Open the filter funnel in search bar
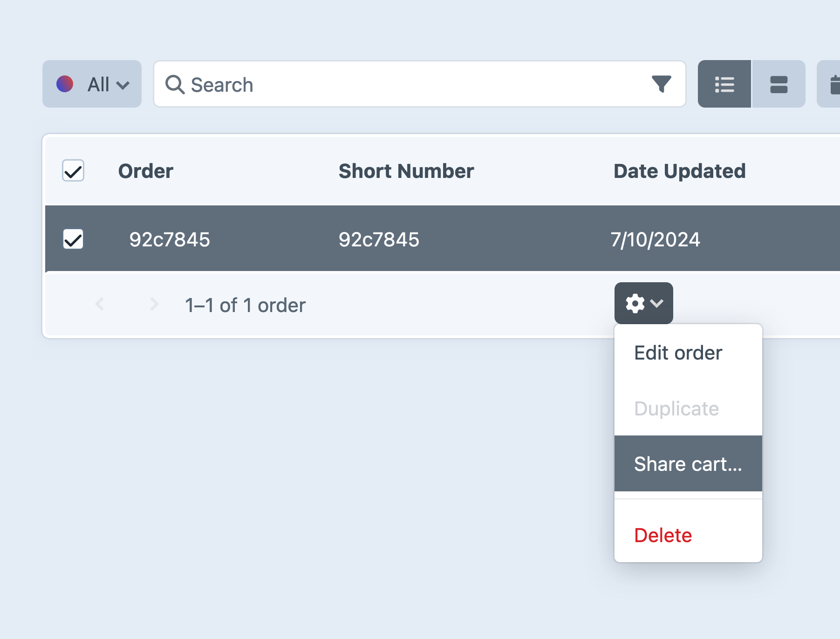840x639 pixels. (x=662, y=84)
